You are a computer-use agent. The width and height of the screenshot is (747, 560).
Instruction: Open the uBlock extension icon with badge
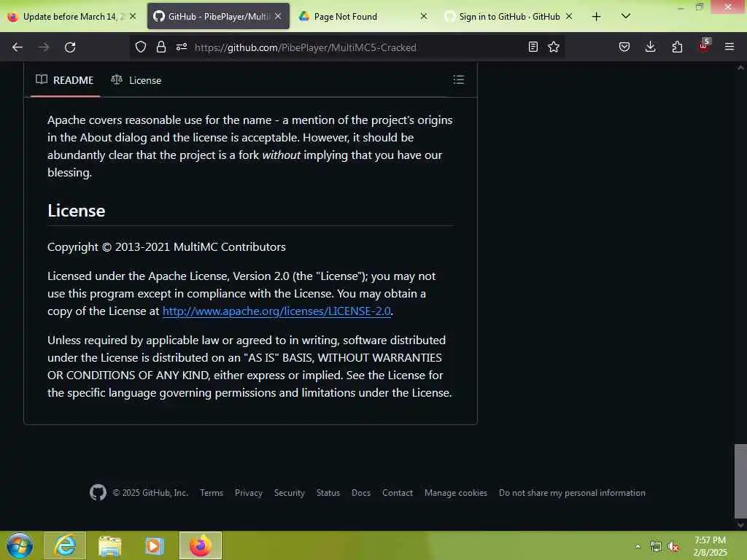(704, 46)
